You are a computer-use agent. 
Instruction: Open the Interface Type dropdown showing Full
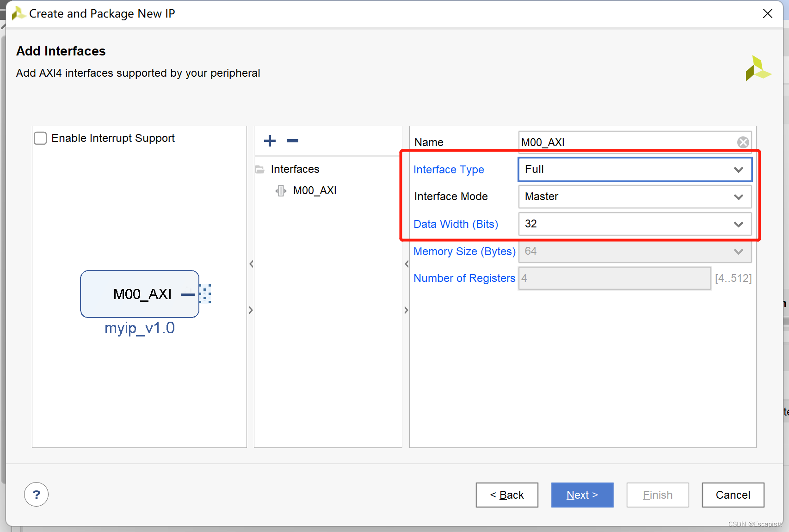[x=635, y=170]
